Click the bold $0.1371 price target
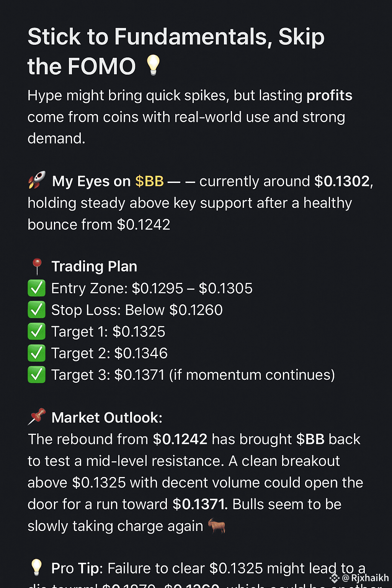Screen dimensions: 392x588 tap(200, 504)
